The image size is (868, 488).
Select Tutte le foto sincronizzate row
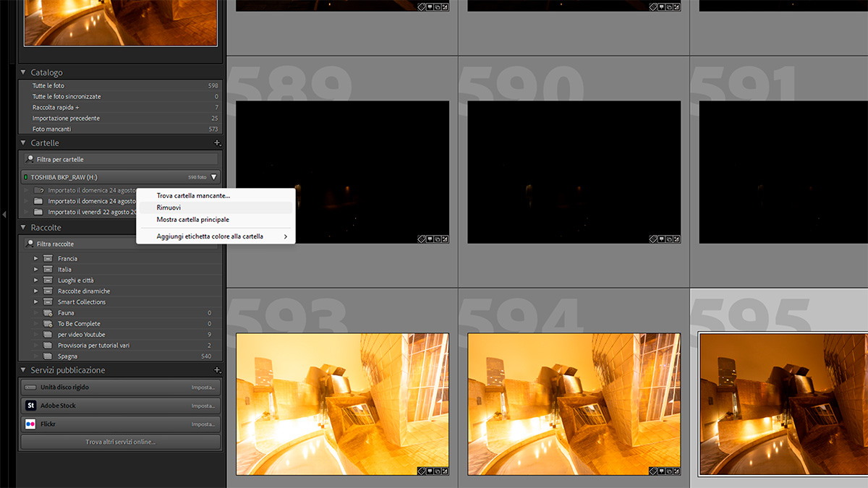[121, 96]
